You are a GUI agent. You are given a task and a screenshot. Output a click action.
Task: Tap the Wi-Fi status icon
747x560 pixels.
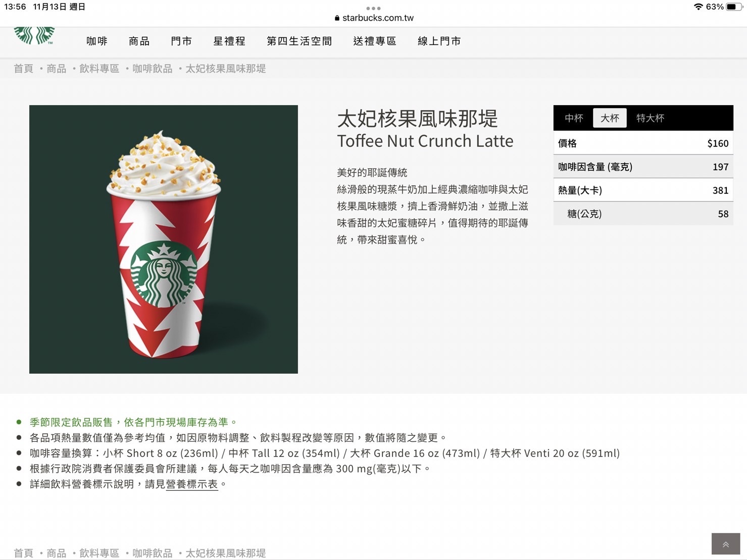pos(699,7)
